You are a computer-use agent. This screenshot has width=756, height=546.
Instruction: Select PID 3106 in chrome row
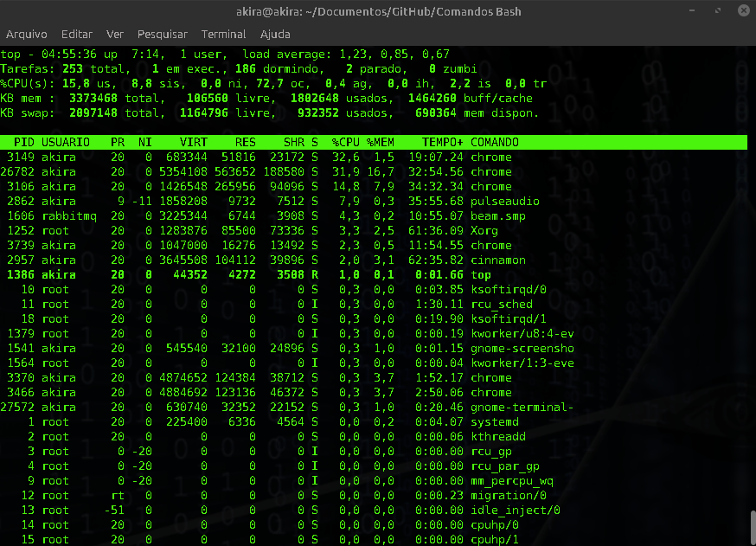coord(21,187)
